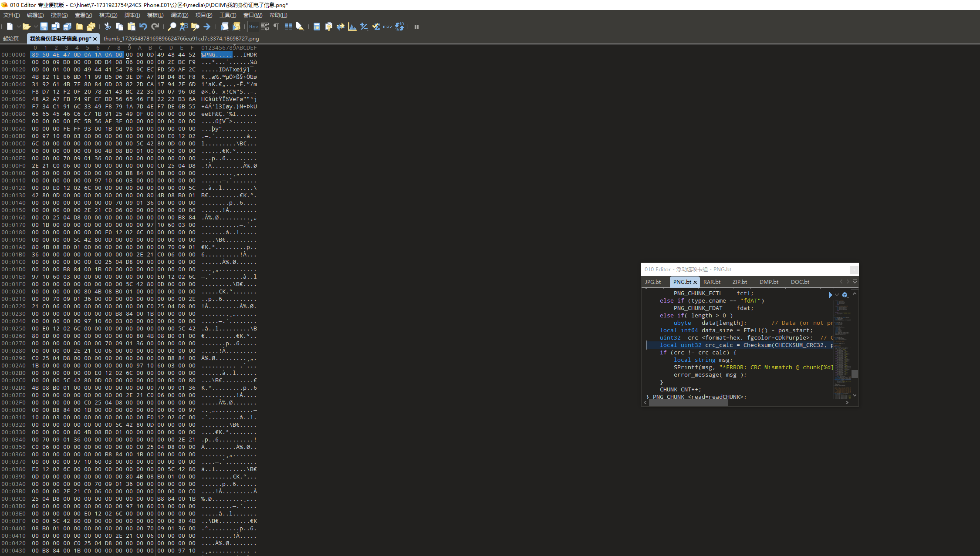The height and width of the screenshot is (556, 980).
Task: Open the 帮助(H) menu
Action: pos(278,15)
